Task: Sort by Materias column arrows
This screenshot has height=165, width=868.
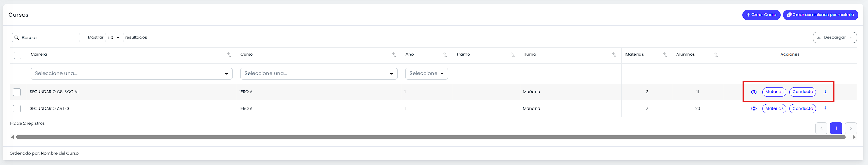Action: coord(665,55)
